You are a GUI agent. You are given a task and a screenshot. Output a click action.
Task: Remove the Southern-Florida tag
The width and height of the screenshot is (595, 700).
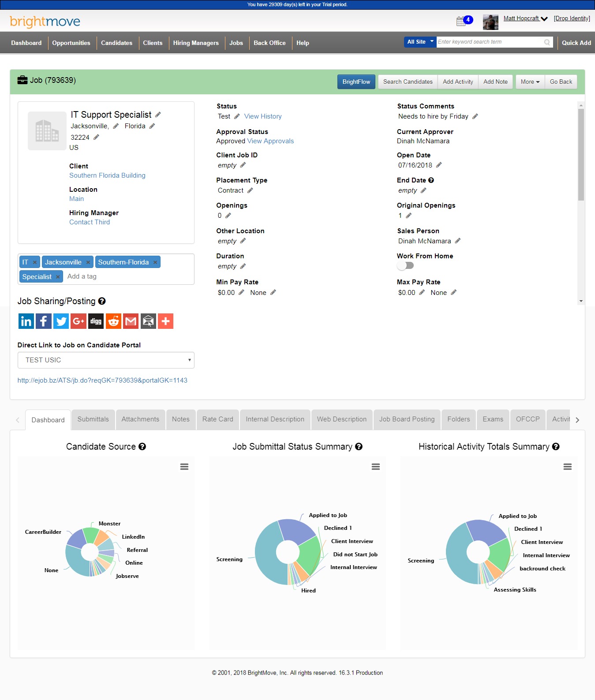tap(155, 262)
